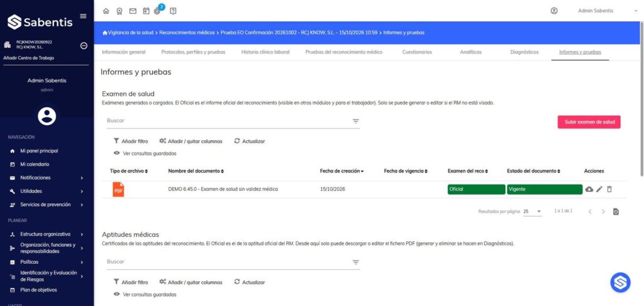Go to next page of results
The height and width of the screenshot is (306, 644).
click(603, 212)
